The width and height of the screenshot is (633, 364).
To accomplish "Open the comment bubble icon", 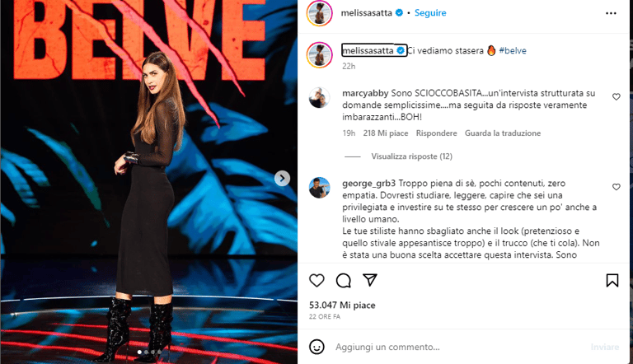I will pyautogui.click(x=343, y=280).
